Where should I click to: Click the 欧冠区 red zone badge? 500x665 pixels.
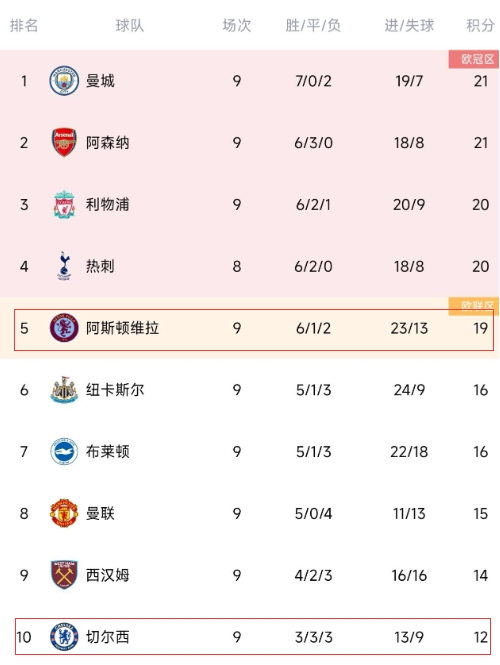click(474, 59)
